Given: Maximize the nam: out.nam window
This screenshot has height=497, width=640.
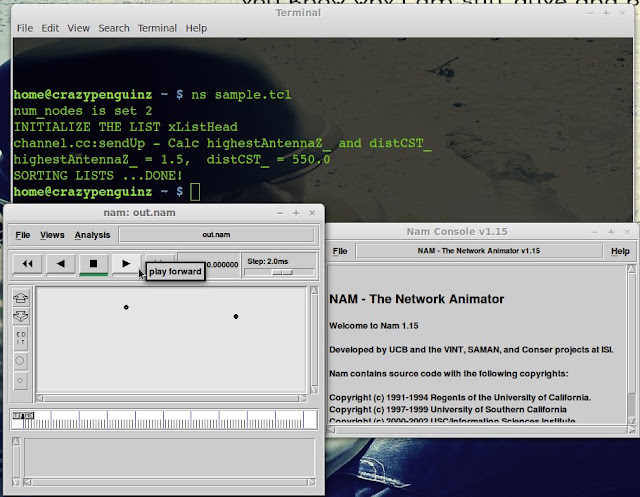Looking at the screenshot, I should pyautogui.click(x=296, y=213).
